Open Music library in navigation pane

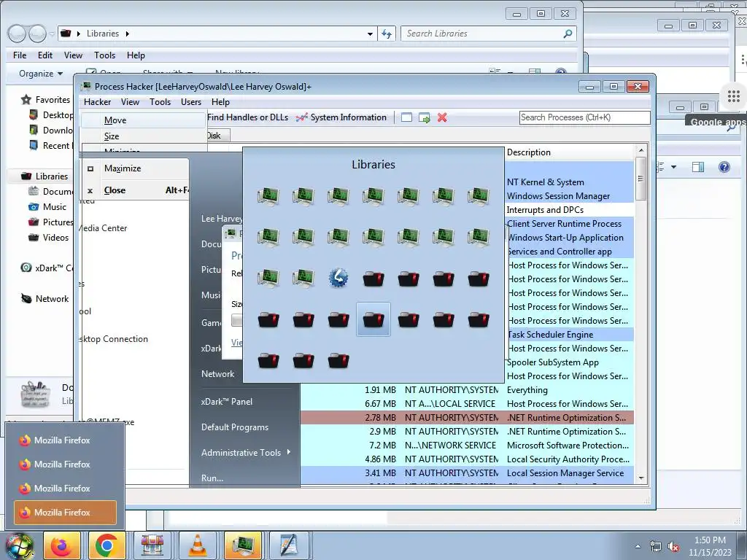click(47, 207)
